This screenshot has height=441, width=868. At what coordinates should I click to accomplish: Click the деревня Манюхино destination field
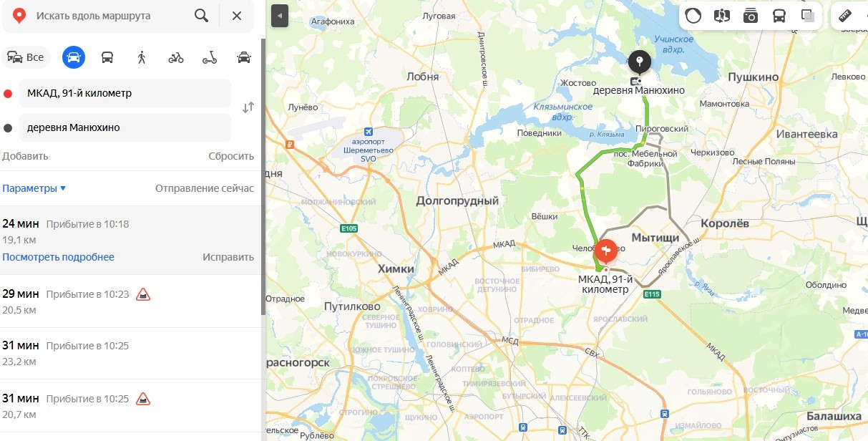pyautogui.click(x=125, y=127)
